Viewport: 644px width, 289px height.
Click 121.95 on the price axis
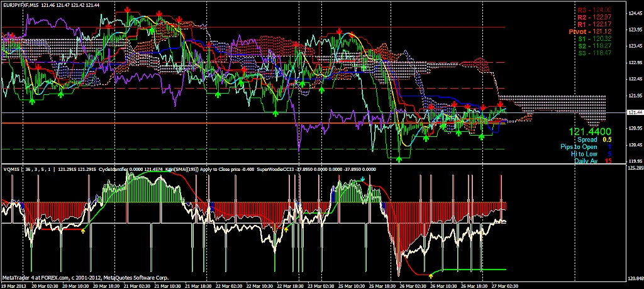[635, 95]
